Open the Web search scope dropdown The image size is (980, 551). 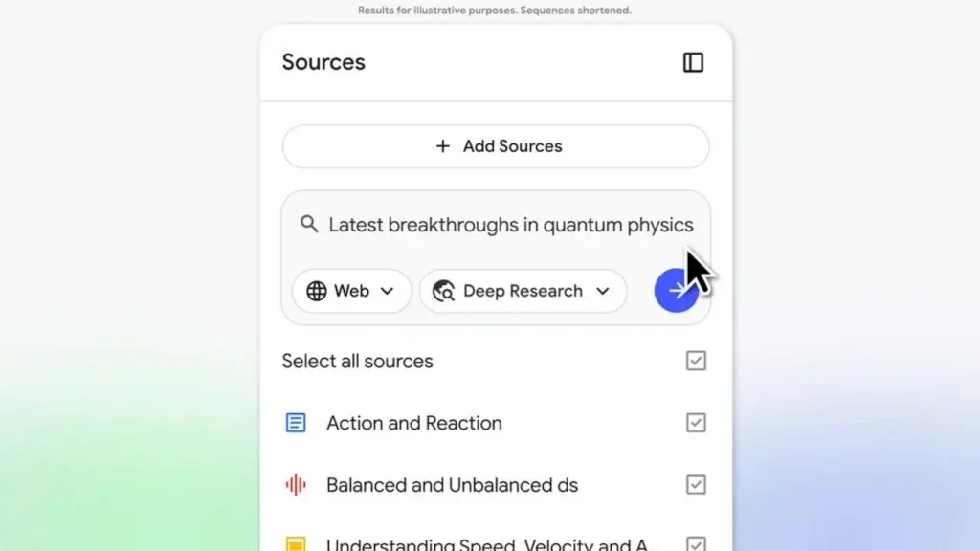pyautogui.click(x=388, y=291)
